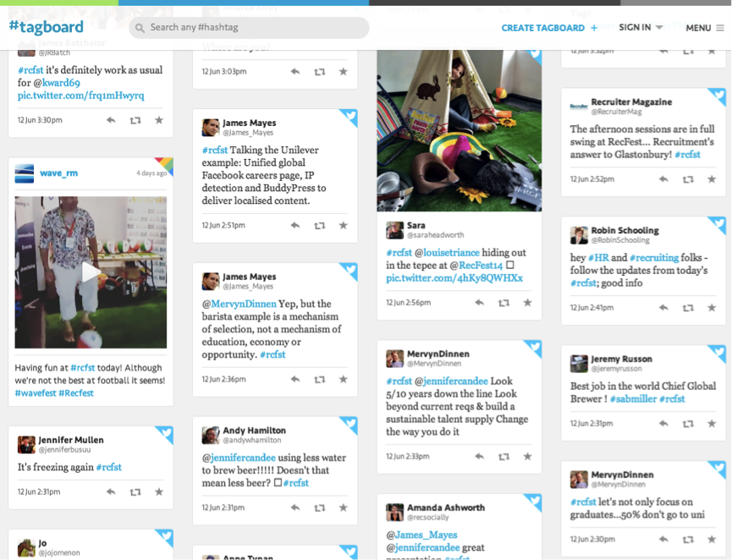Click the #sabmiller hashtag

pos(634,399)
